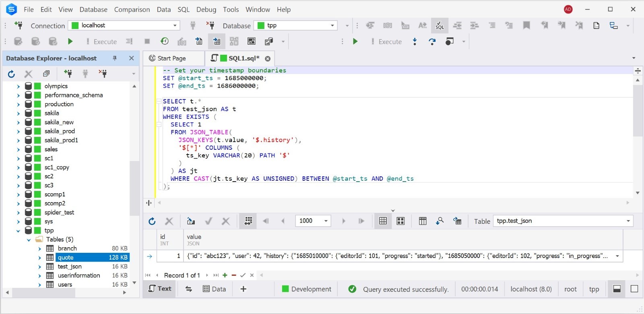Open the Database menu
The image size is (644, 314).
[93, 9]
